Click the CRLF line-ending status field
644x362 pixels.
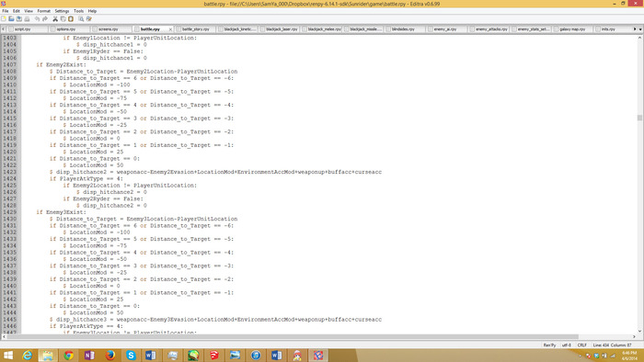tap(582, 345)
